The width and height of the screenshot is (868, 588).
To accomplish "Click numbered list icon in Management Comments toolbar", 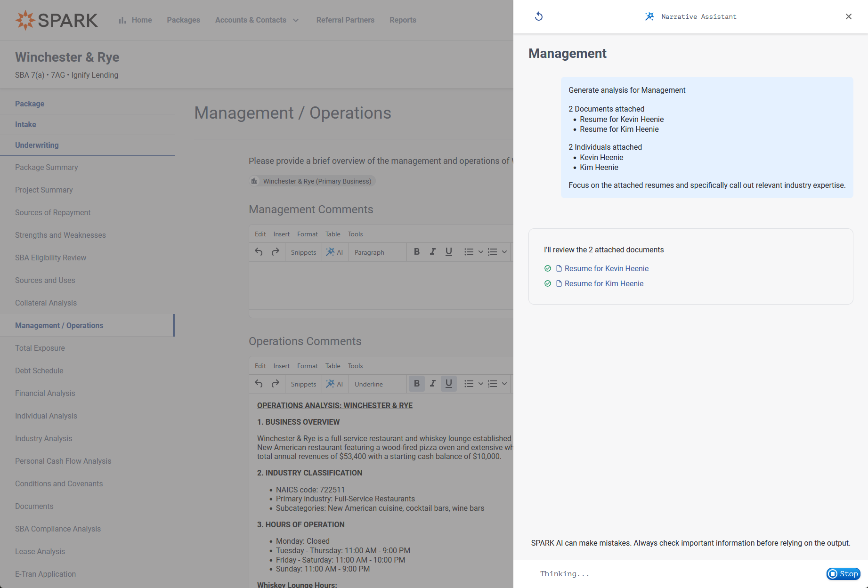I will (x=492, y=252).
